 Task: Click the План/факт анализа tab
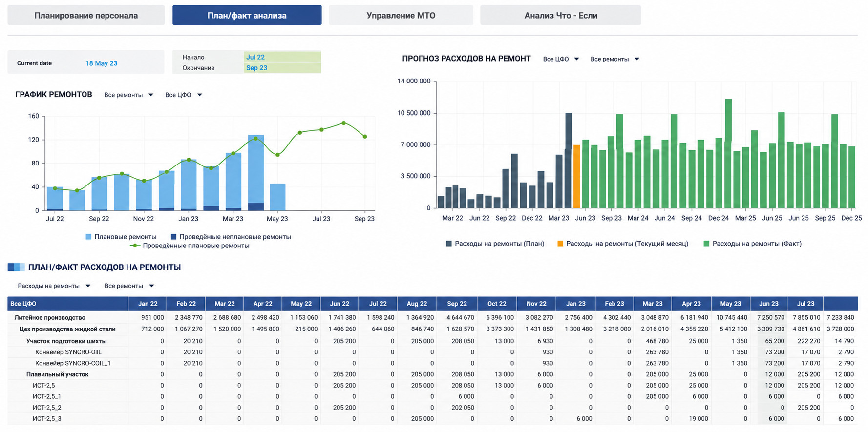point(247,15)
